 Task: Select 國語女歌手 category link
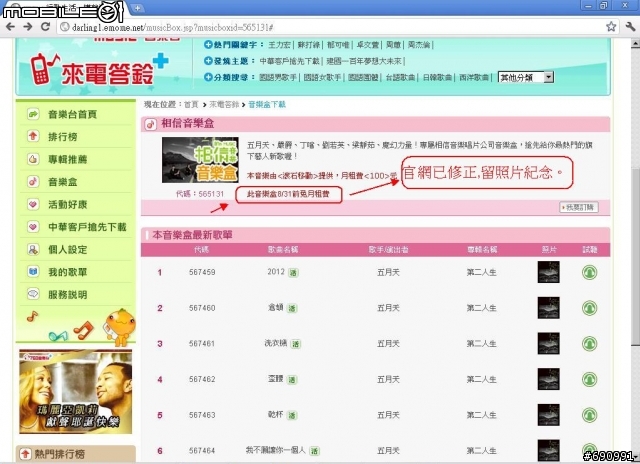click(322, 77)
